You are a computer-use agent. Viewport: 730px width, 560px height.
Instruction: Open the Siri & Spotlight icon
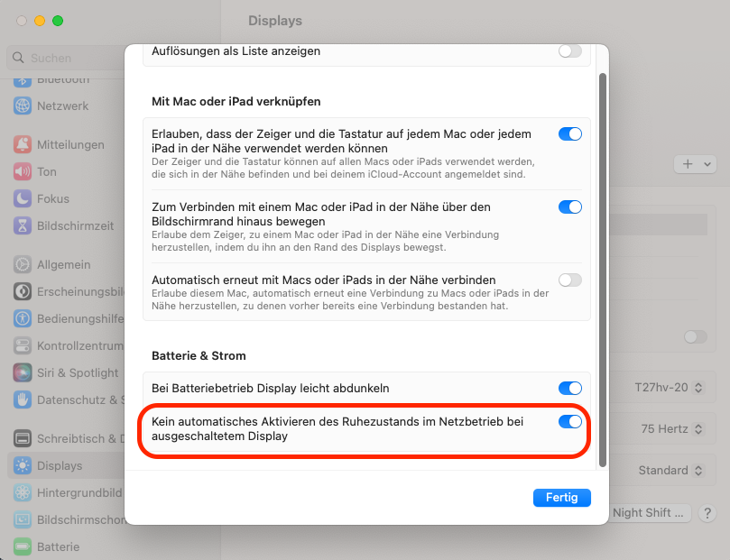click(x=23, y=372)
